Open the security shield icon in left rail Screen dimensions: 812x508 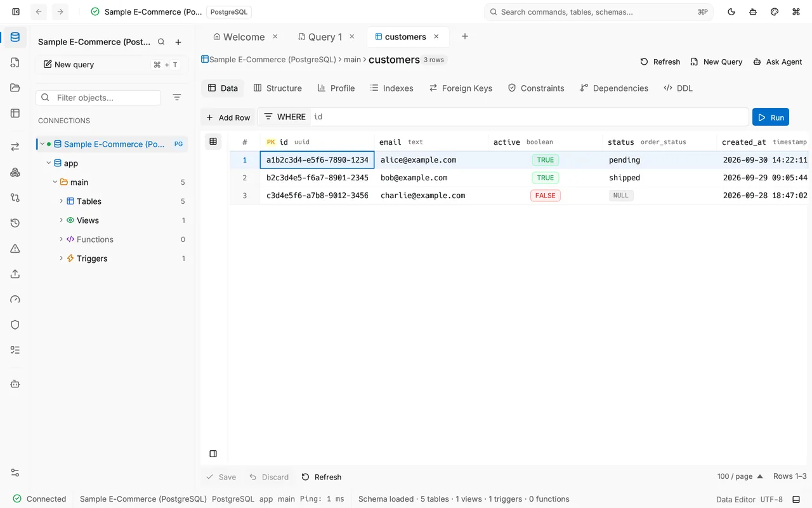[15, 324]
